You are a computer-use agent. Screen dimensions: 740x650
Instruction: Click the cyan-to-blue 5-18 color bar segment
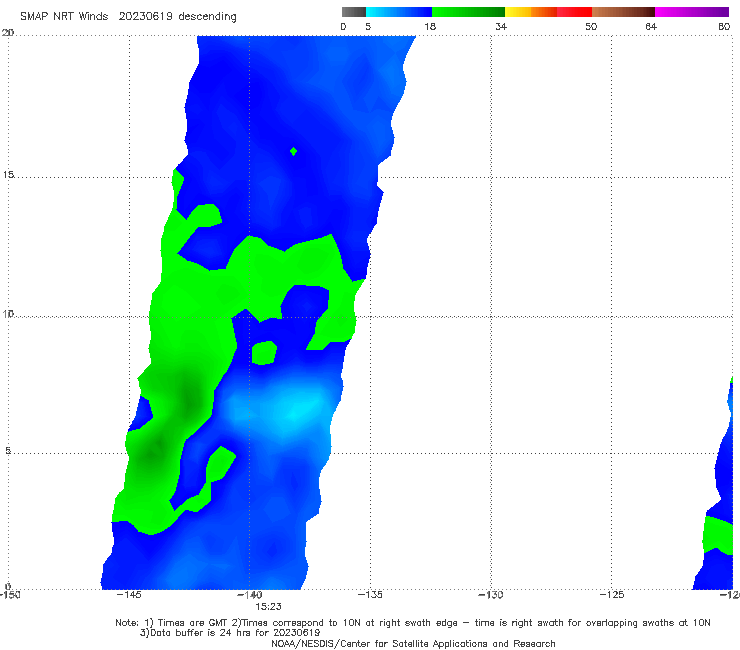(399, 12)
